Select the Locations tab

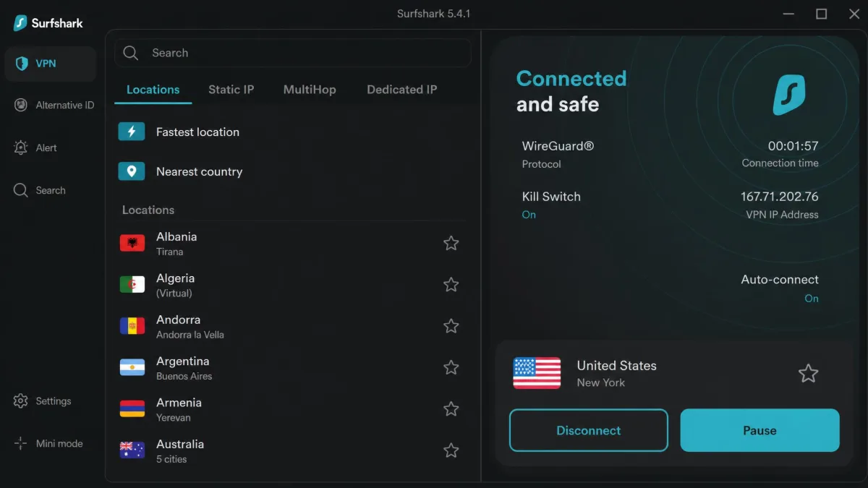pos(153,90)
